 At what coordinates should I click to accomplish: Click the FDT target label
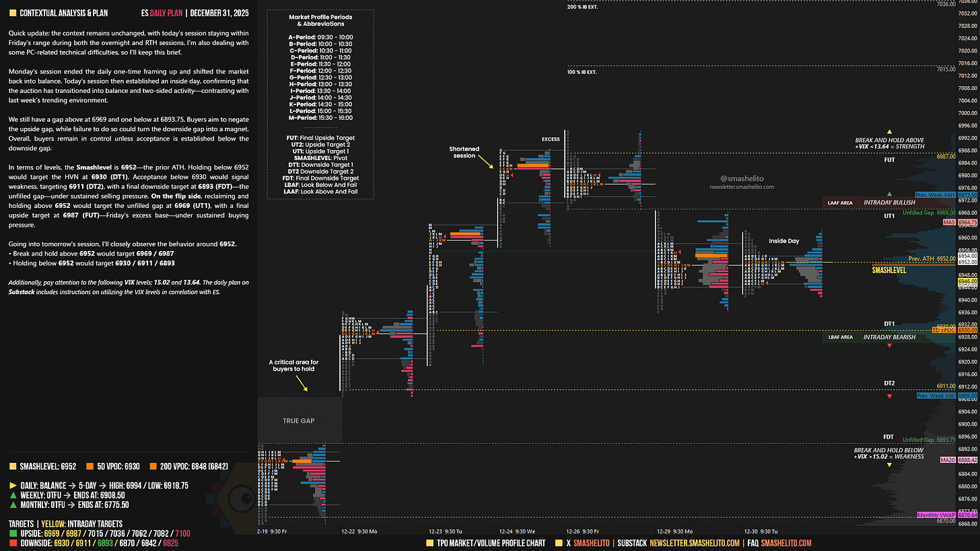(889, 437)
